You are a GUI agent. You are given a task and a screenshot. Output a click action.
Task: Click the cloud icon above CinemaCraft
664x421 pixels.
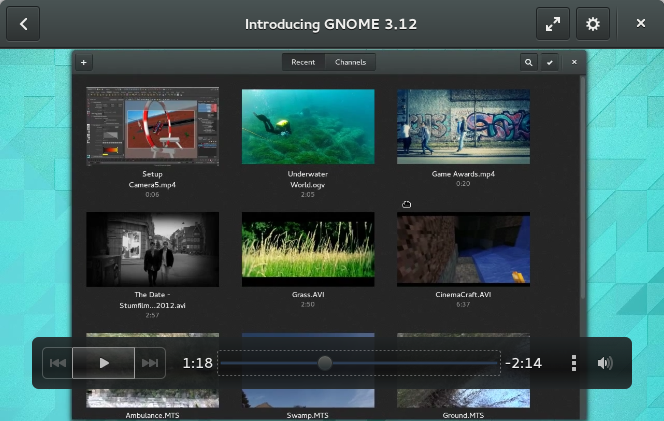point(407,205)
